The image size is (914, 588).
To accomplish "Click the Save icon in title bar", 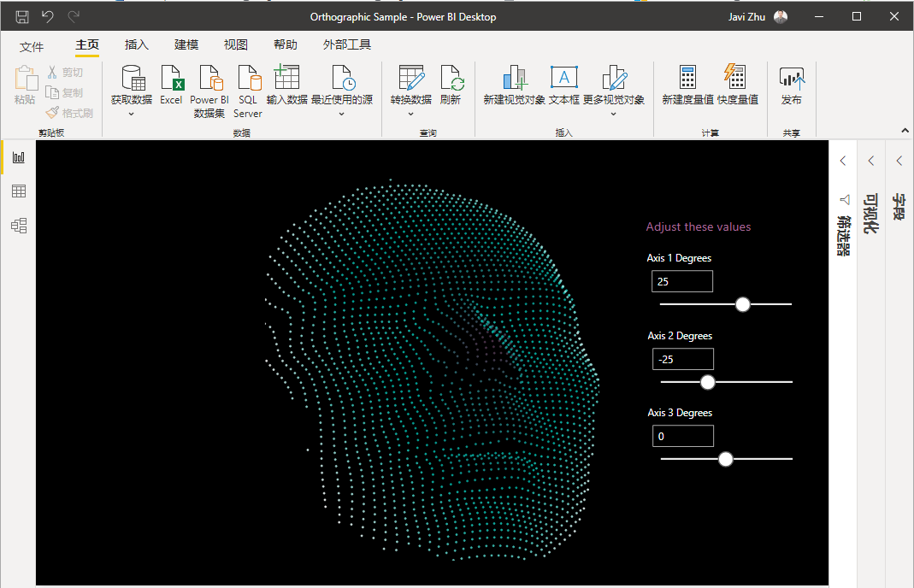I will click(22, 17).
